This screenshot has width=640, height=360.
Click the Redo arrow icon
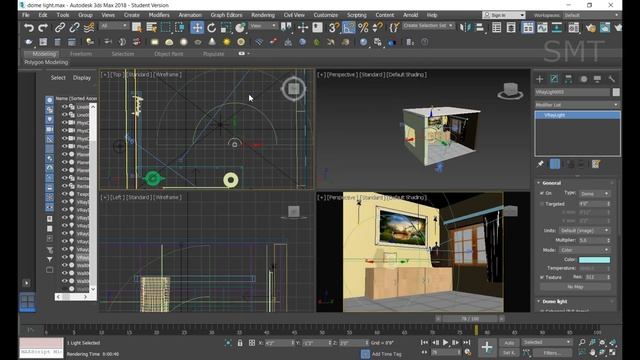click(43, 27)
